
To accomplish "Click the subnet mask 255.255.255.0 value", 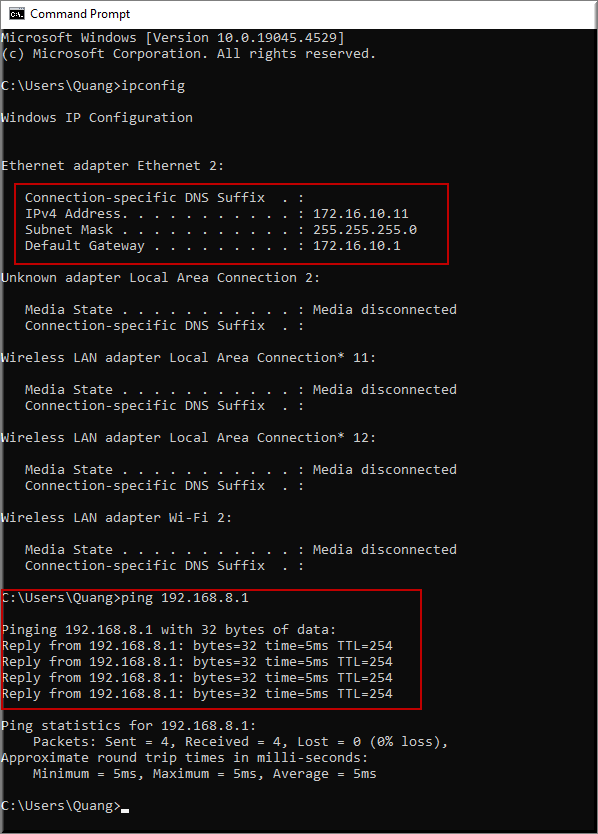I will pyautogui.click(x=365, y=230).
